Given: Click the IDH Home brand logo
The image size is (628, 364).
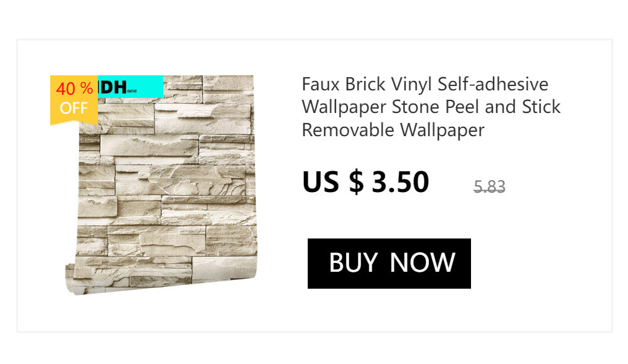Looking at the screenshot, I should coord(116,88).
